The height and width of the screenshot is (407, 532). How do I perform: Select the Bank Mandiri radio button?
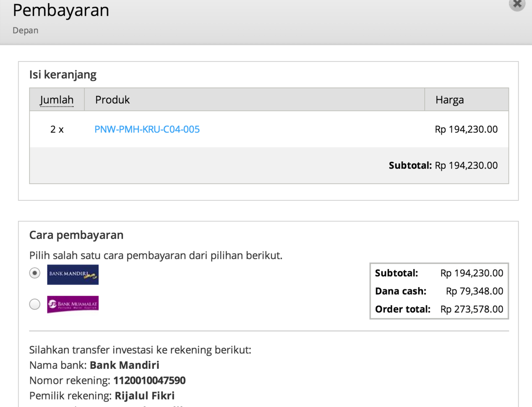point(35,274)
